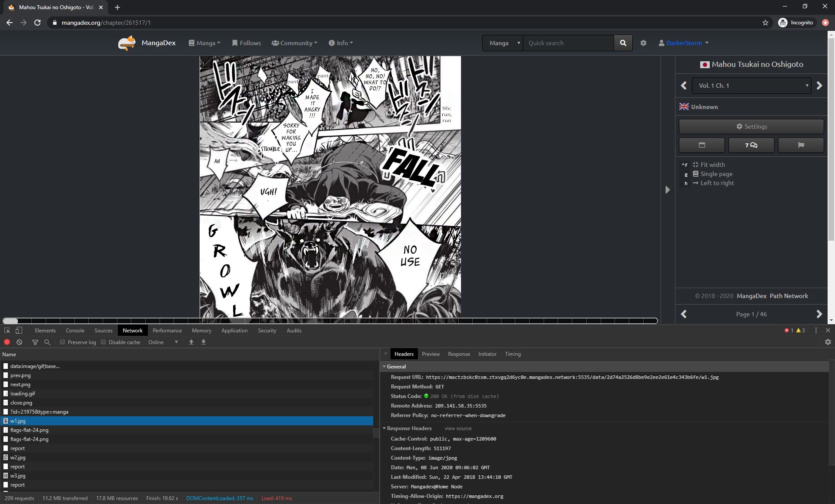Image resolution: width=835 pixels, height=504 pixels.
Task: Toggle Disable cache checkbox in DevTools
Action: pyautogui.click(x=103, y=342)
